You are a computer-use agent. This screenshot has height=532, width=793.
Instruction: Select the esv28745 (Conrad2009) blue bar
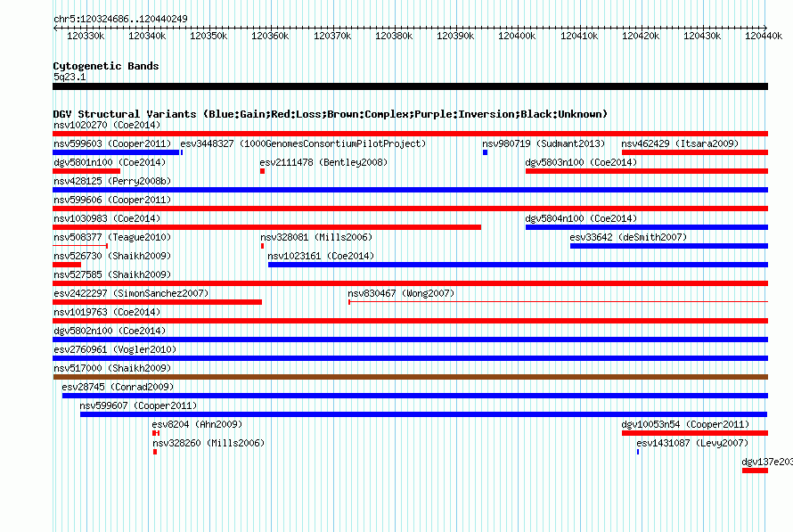(x=415, y=396)
